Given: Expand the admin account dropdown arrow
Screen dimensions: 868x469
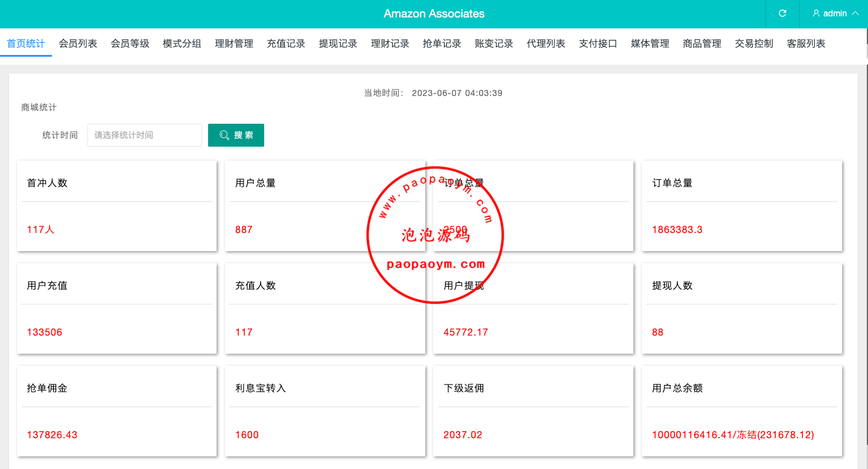Looking at the screenshot, I should pyautogui.click(x=855, y=13).
